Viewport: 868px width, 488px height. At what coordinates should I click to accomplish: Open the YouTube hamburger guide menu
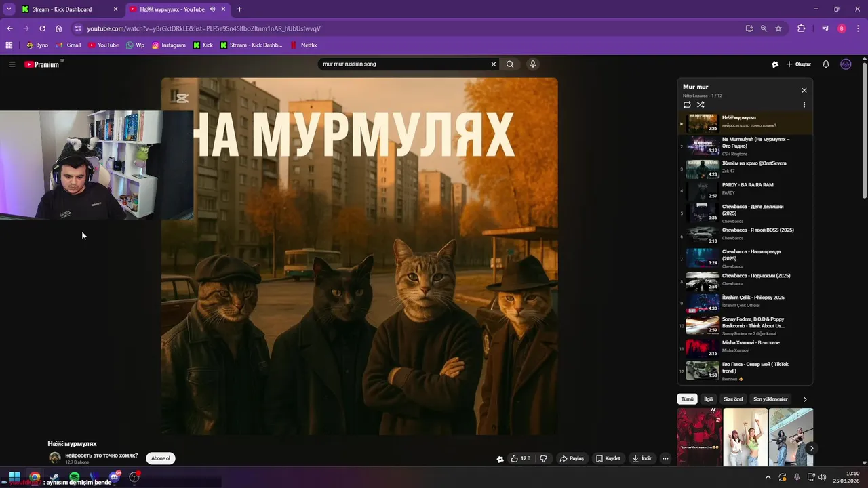[x=12, y=64]
